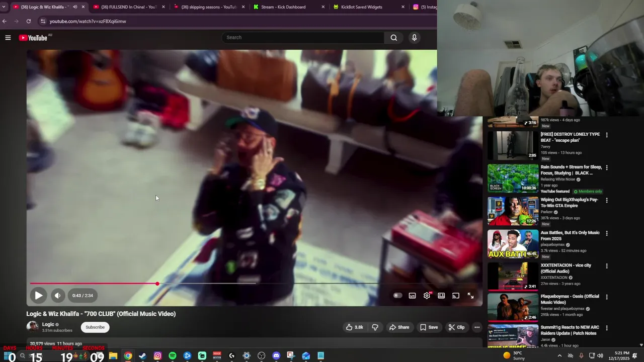Open Wiping Out BigXthaplug's video thumbnail
The height and width of the screenshot is (362, 644).
[513, 211]
